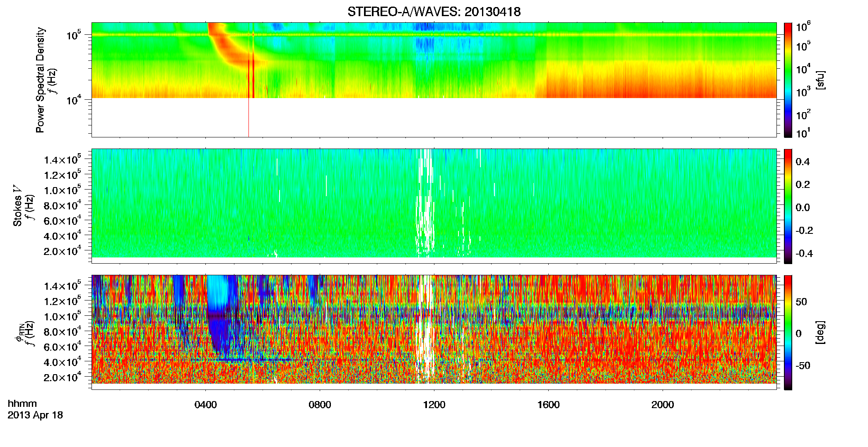Click the 2000 time axis label
The image size is (868, 447).
tap(663, 405)
